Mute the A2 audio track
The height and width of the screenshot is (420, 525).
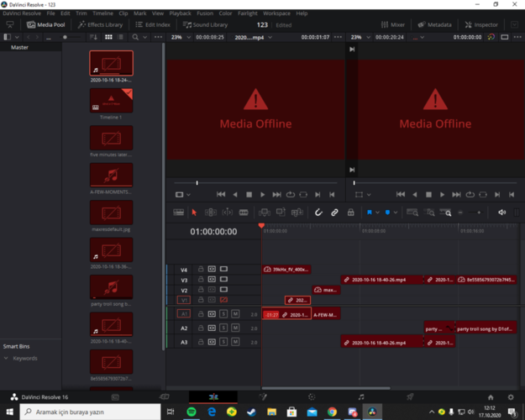click(235, 328)
